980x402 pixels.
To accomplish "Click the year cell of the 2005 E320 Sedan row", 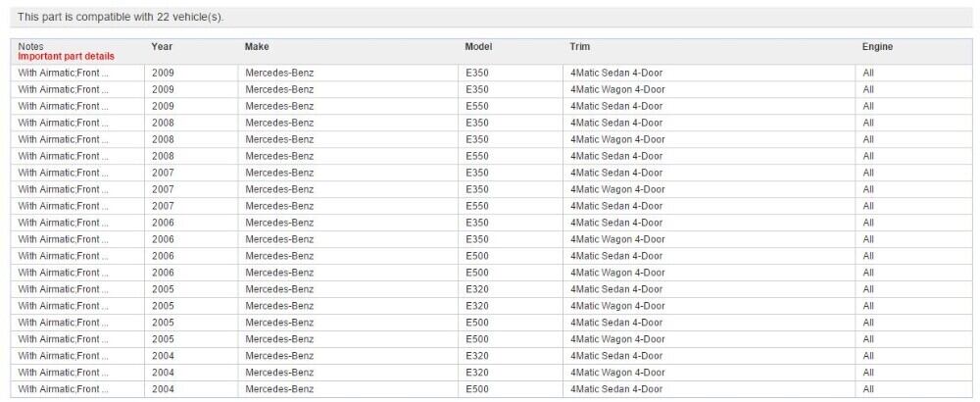I will (x=163, y=289).
